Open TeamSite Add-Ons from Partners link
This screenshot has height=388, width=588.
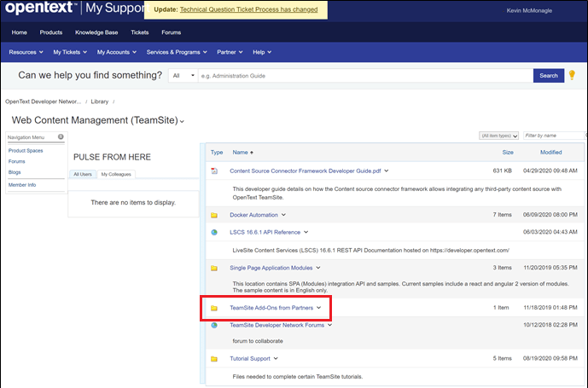pos(271,308)
